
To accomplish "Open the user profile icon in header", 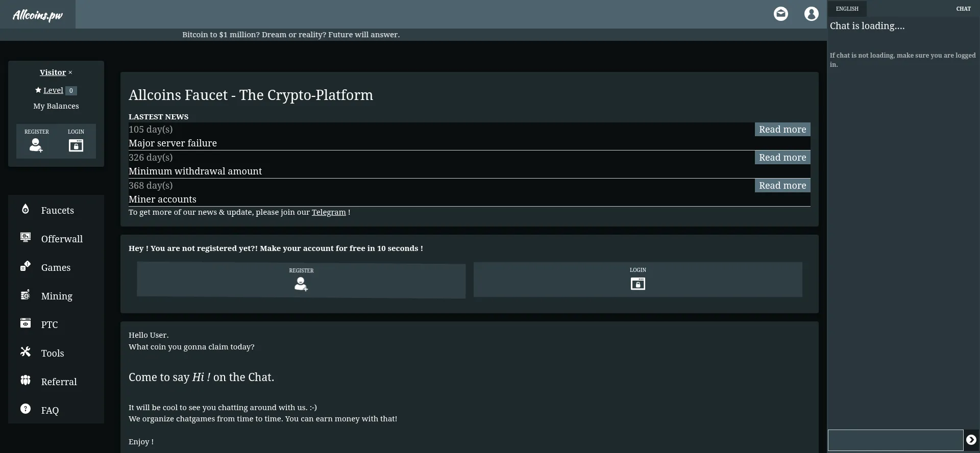I will click(811, 14).
